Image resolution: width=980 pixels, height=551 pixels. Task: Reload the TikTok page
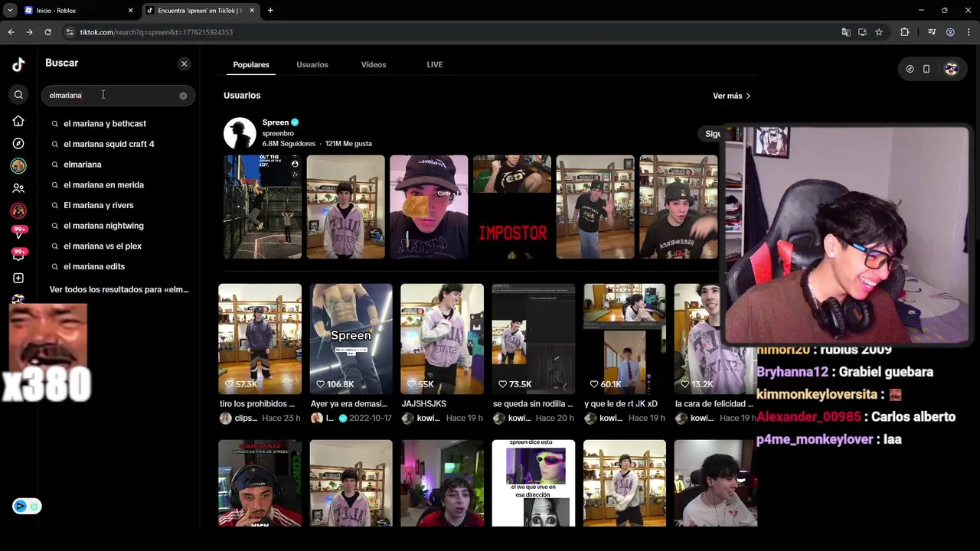pyautogui.click(x=47, y=32)
